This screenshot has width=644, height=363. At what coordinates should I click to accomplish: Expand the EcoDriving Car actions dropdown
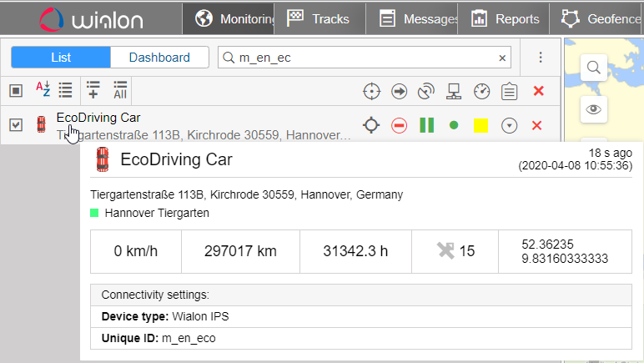[509, 125]
